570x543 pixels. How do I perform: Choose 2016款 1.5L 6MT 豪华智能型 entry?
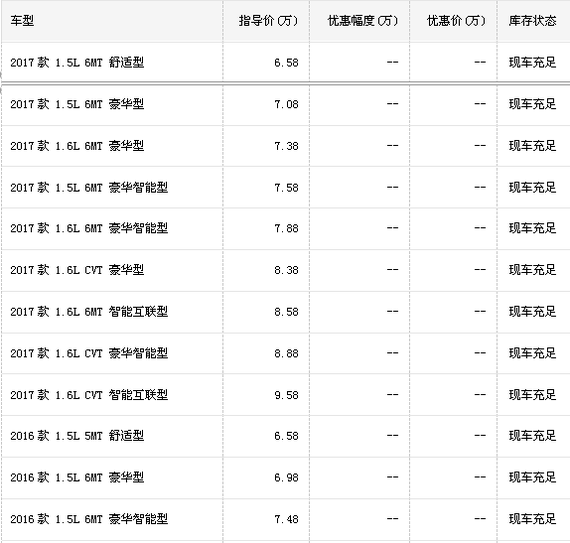point(89,519)
